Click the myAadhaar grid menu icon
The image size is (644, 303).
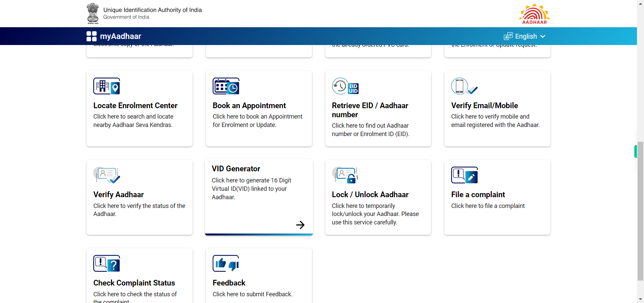(91, 36)
